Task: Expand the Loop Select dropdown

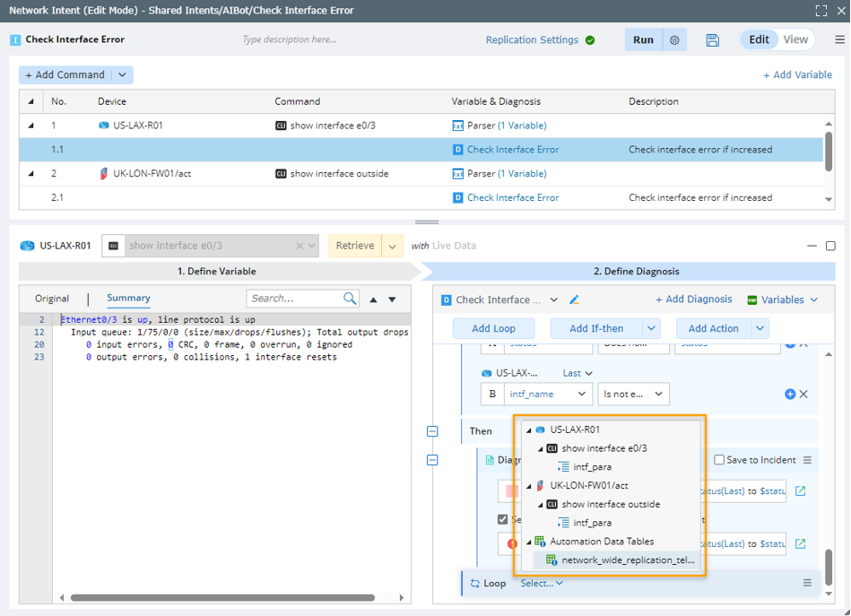Action: click(x=542, y=583)
